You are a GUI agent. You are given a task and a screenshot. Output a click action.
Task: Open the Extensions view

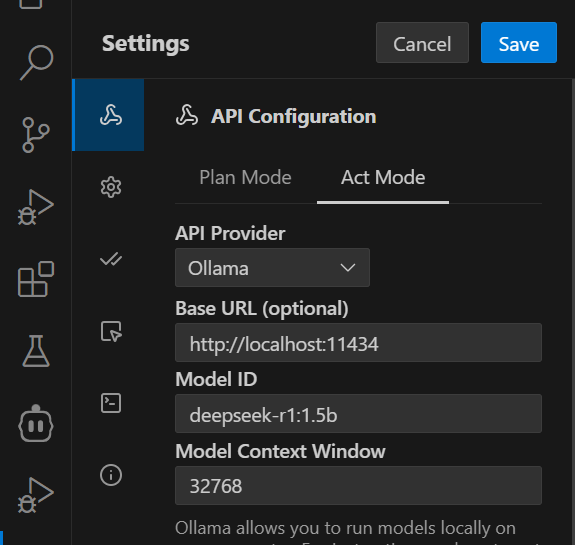tap(36, 279)
